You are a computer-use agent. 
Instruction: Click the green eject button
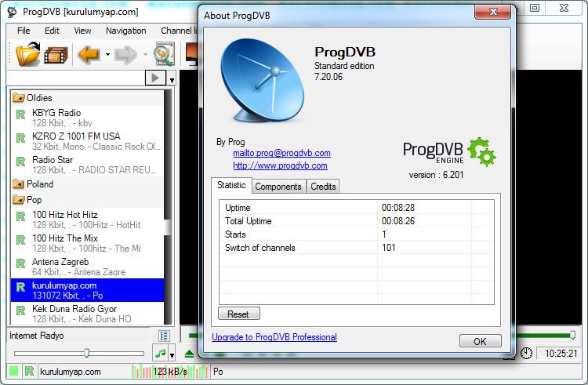pos(190,354)
